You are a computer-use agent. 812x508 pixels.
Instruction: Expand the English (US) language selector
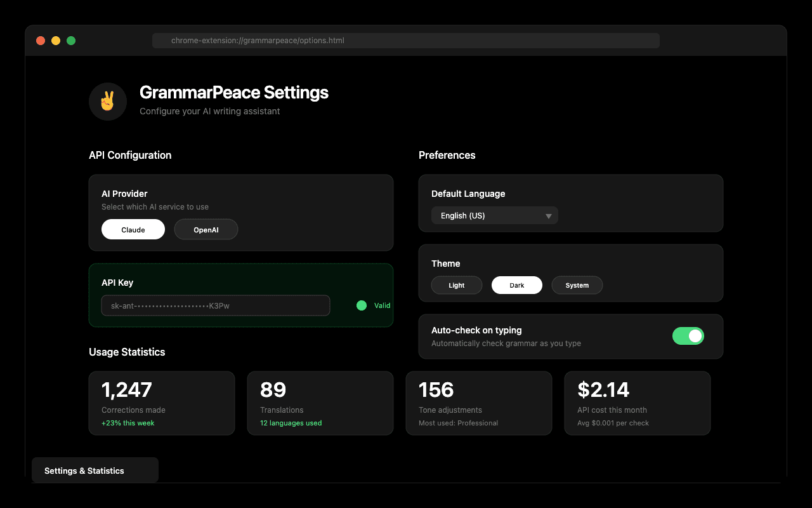495,215
